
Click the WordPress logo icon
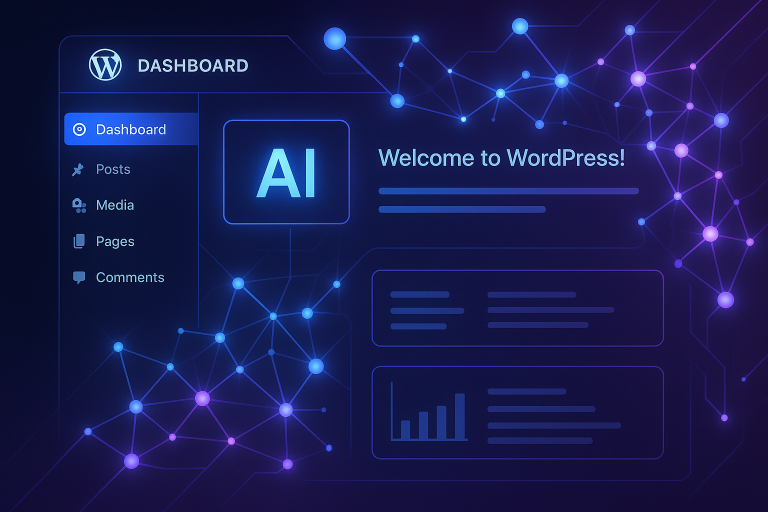(x=105, y=65)
